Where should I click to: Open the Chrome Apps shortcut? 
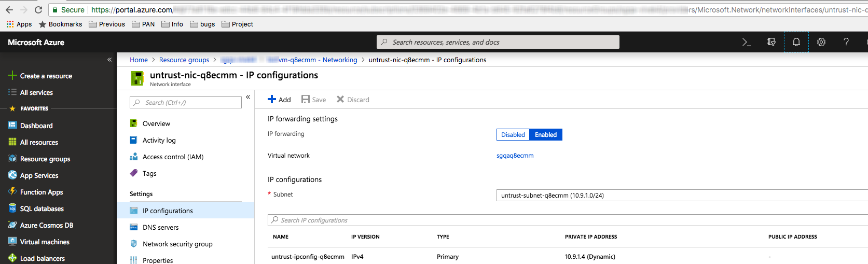(19, 24)
